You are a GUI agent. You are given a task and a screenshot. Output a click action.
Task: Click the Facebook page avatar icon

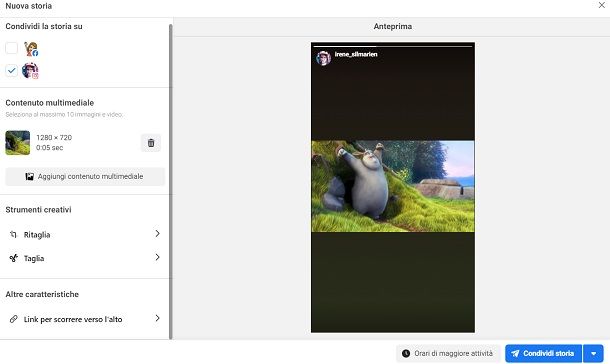[x=31, y=49]
